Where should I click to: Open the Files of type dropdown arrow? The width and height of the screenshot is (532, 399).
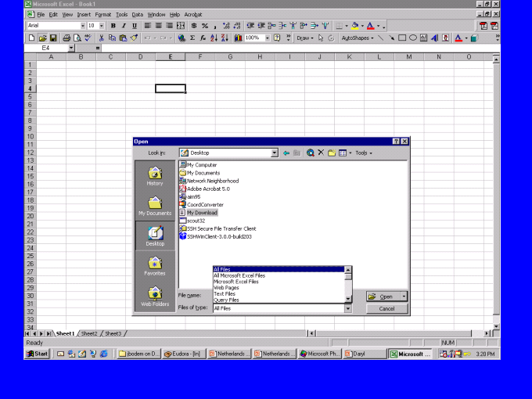pyautogui.click(x=348, y=308)
